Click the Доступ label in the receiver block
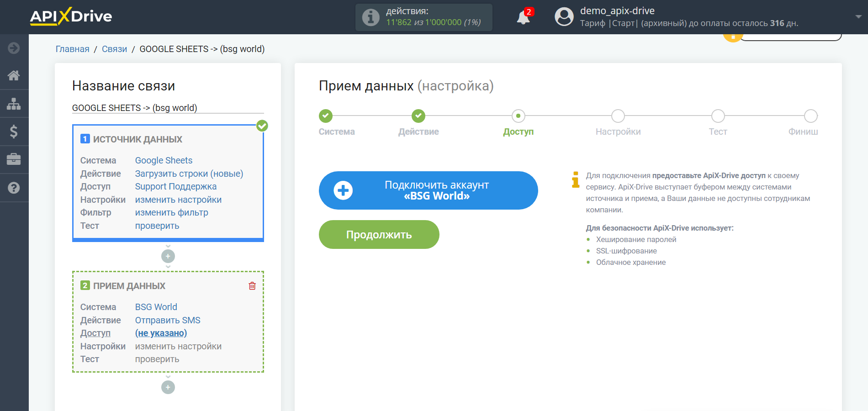Viewport: 868px width, 411px height. tap(95, 333)
